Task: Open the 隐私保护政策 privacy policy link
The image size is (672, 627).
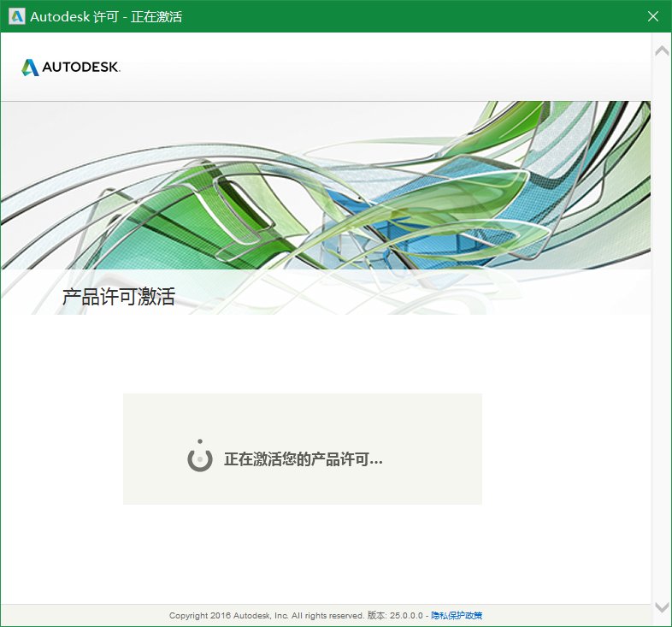Action: [x=457, y=615]
